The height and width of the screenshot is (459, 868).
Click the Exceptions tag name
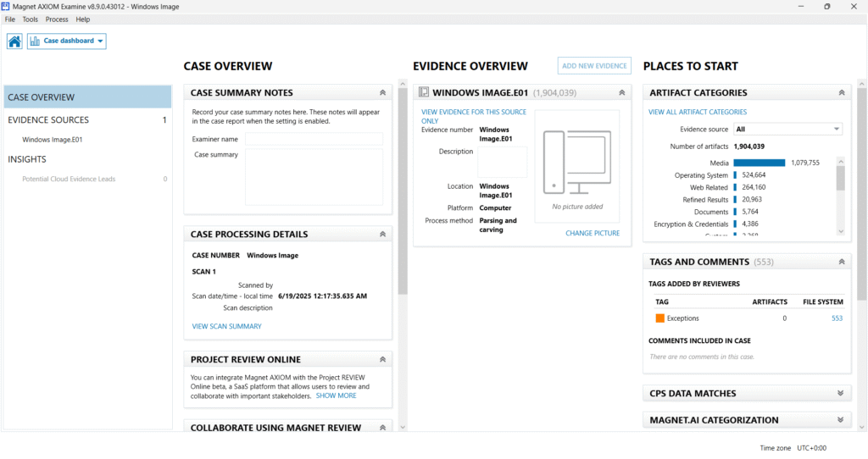(x=682, y=318)
